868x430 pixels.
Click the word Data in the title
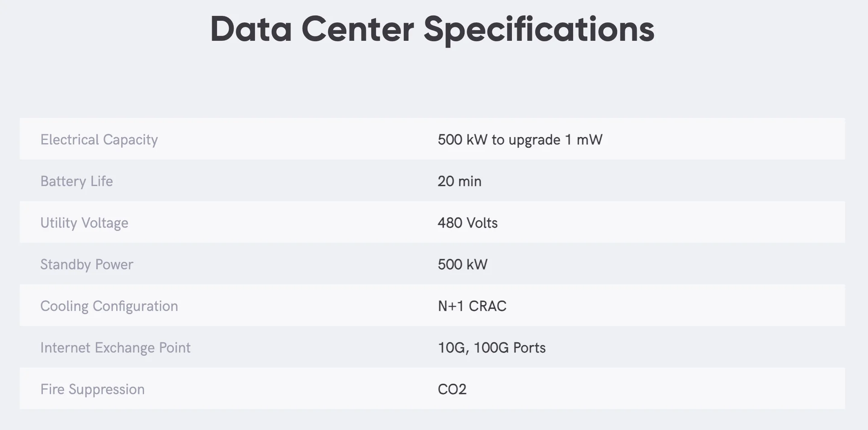tap(250, 29)
